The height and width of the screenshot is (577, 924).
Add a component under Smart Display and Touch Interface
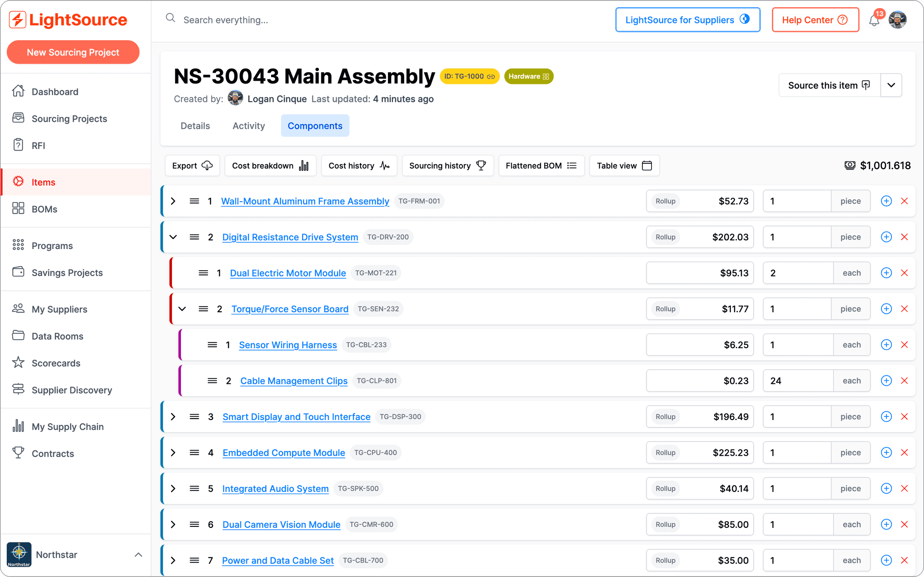click(x=886, y=417)
